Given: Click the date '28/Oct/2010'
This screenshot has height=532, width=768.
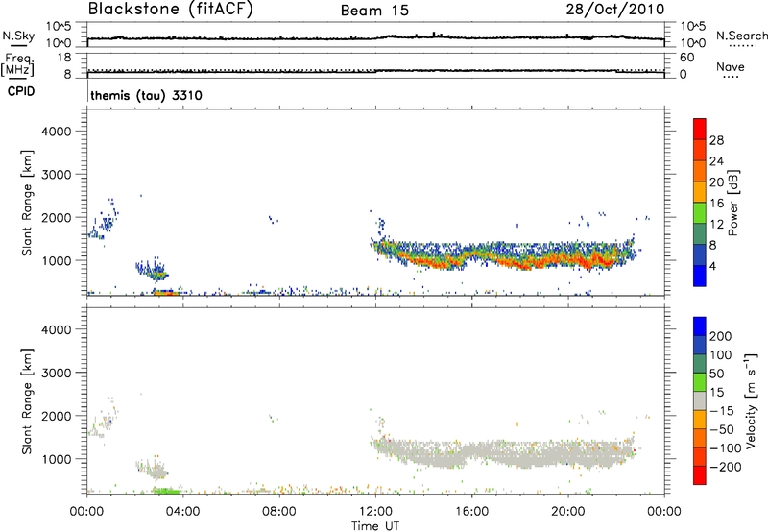Looking at the screenshot, I should click(615, 10).
